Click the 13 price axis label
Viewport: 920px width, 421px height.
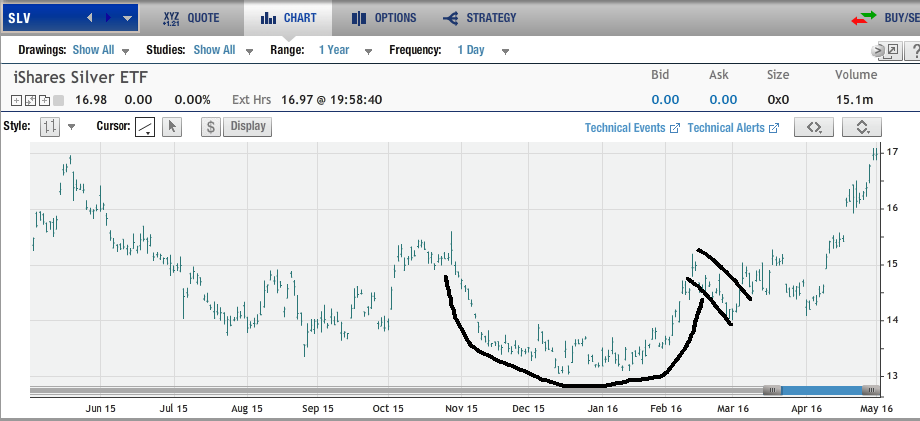click(892, 376)
